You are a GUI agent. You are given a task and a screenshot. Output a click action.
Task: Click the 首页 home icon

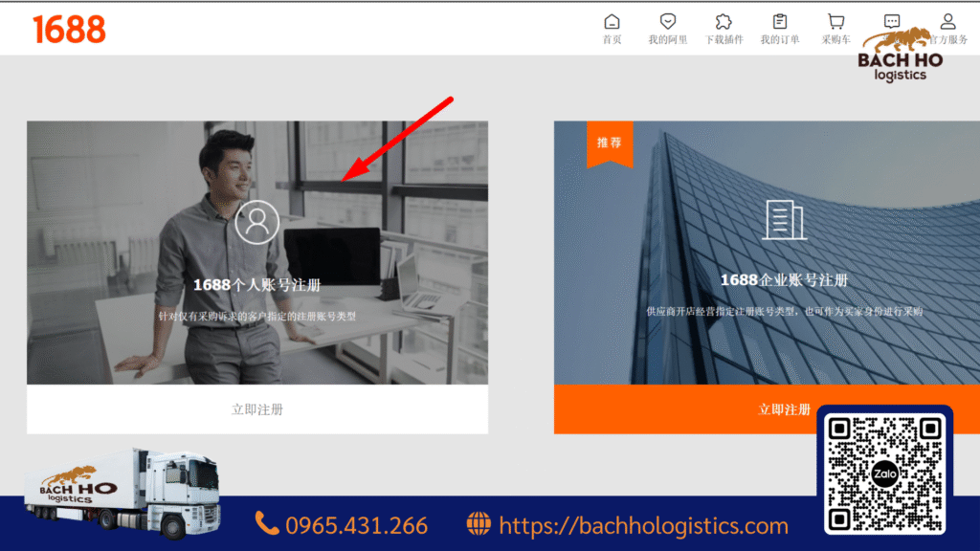click(612, 22)
